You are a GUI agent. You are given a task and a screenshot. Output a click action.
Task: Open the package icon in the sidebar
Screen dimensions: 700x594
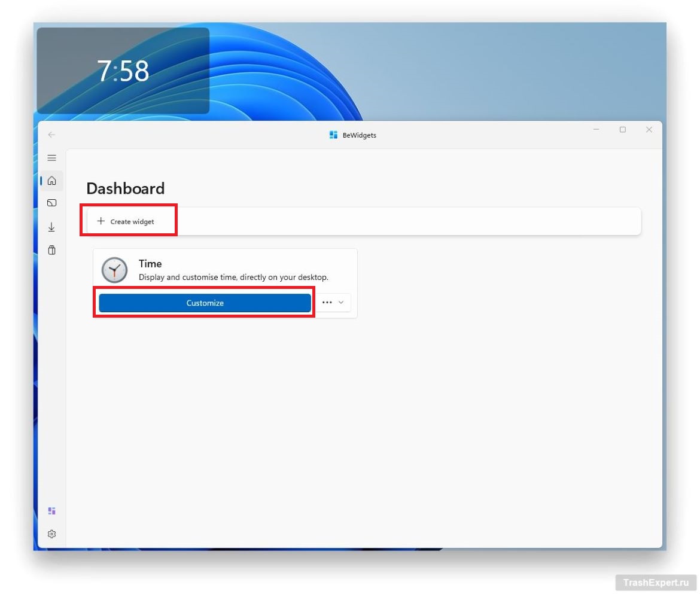point(51,250)
